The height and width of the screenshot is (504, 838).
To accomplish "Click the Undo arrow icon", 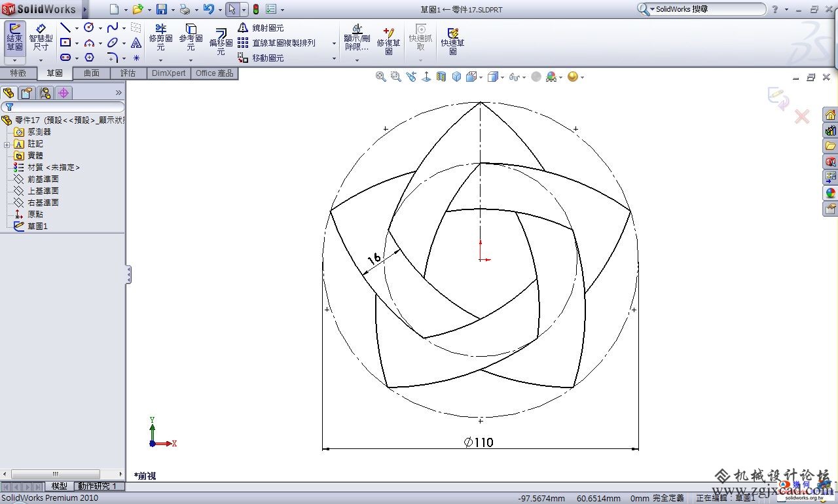I will (208, 9).
